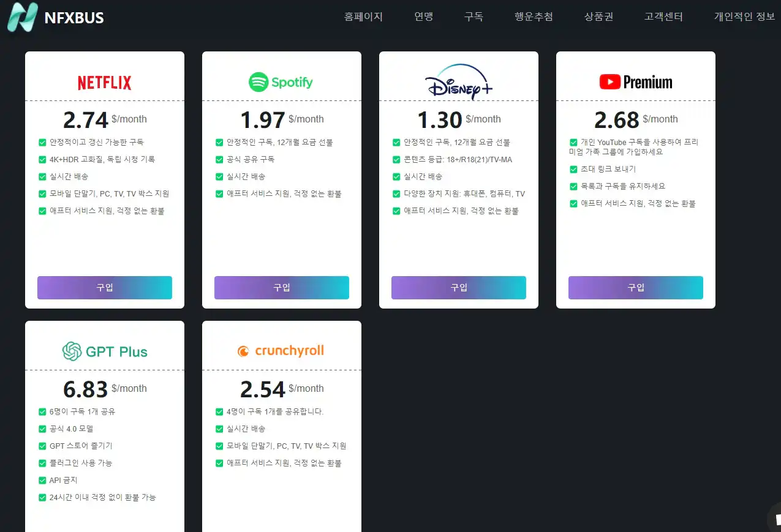This screenshot has width=781, height=532.
Task: Open 행운추첨 in the top menu
Action: 534,17
